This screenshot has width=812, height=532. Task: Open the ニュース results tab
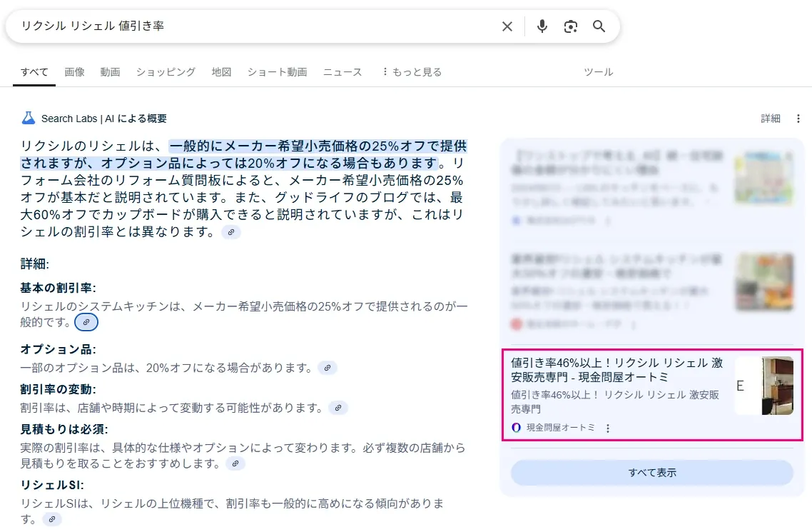(342, 71)
